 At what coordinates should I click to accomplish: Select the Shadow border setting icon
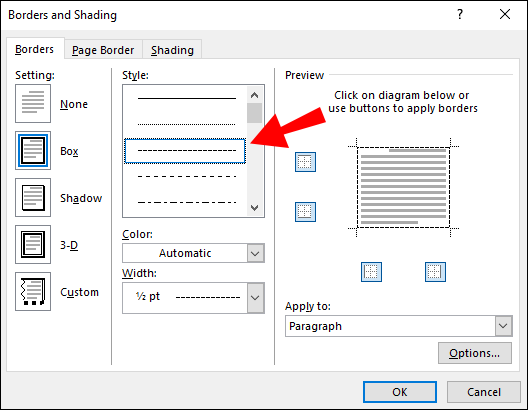pyautogui.click(x=33, y=198)
